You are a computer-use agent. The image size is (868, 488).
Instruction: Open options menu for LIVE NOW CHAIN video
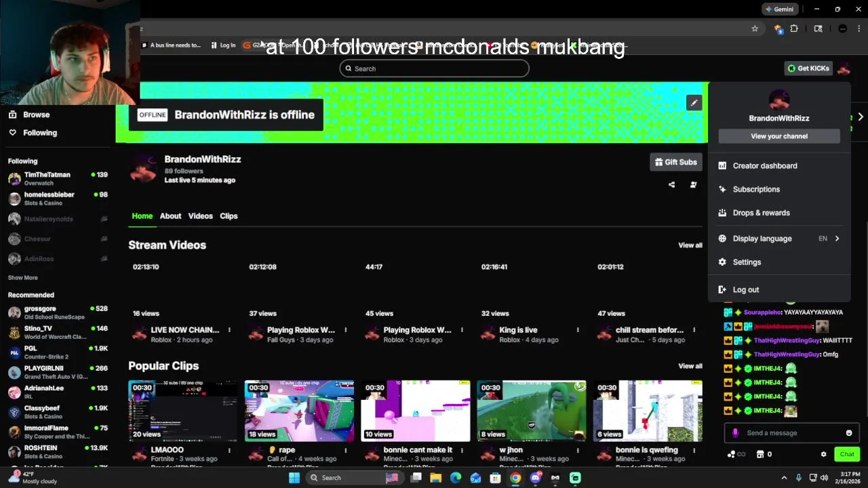229,330
